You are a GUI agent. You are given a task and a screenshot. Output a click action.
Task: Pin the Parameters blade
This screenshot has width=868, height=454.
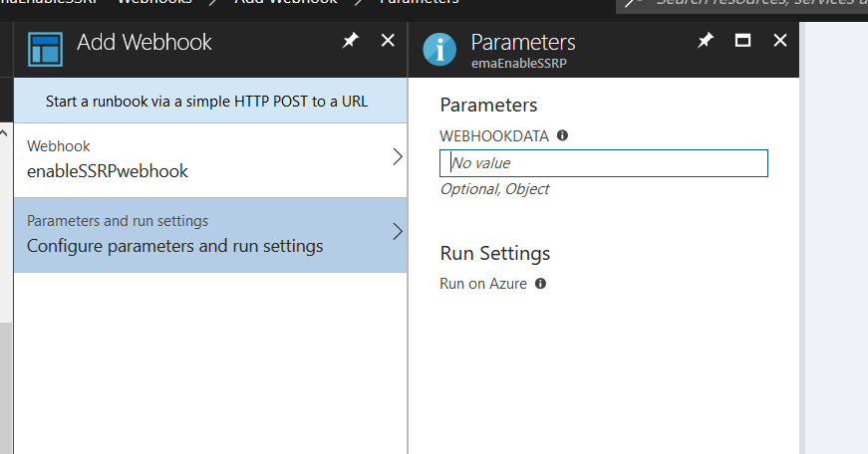(705, 41)
